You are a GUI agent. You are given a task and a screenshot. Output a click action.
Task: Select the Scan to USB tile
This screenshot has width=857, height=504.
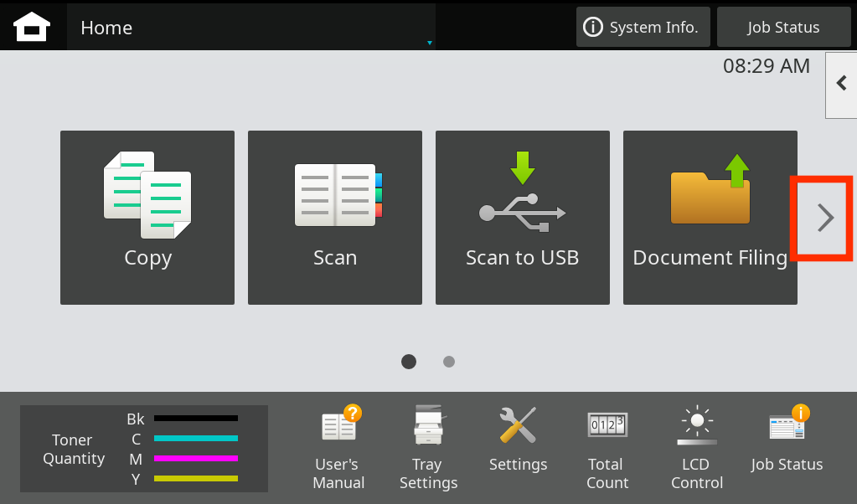pos(523,218)
